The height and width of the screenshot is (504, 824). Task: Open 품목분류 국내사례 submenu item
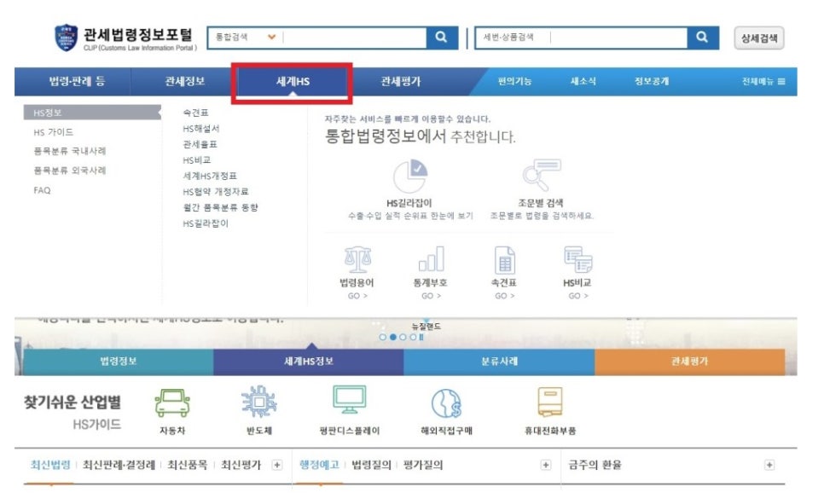click(x=69, y=151)
